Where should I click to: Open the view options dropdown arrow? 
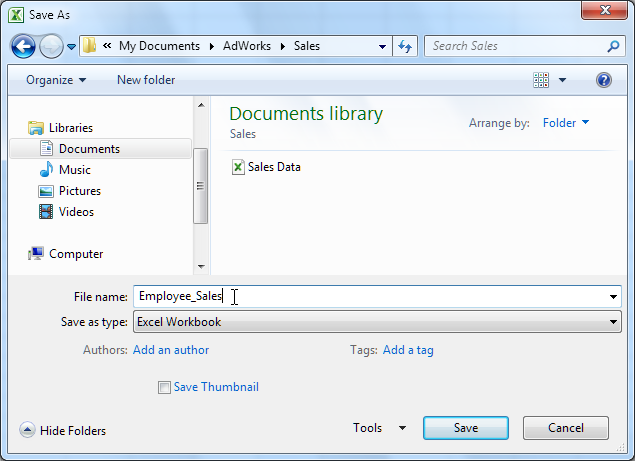(563, 80)
